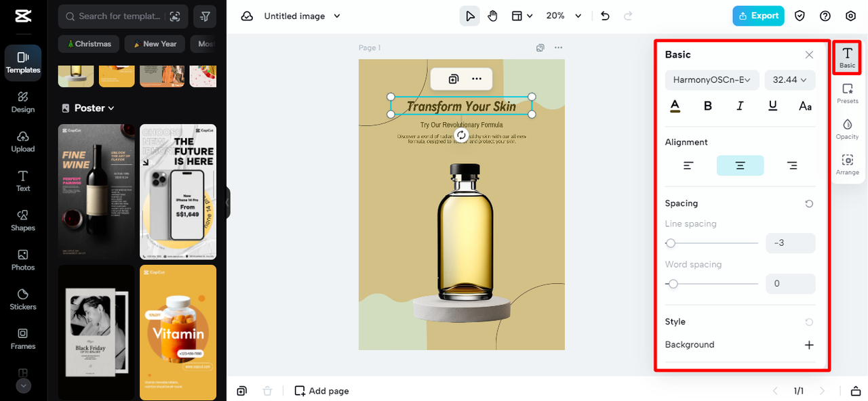Choose the Vitamin poster template

(178, 332)
